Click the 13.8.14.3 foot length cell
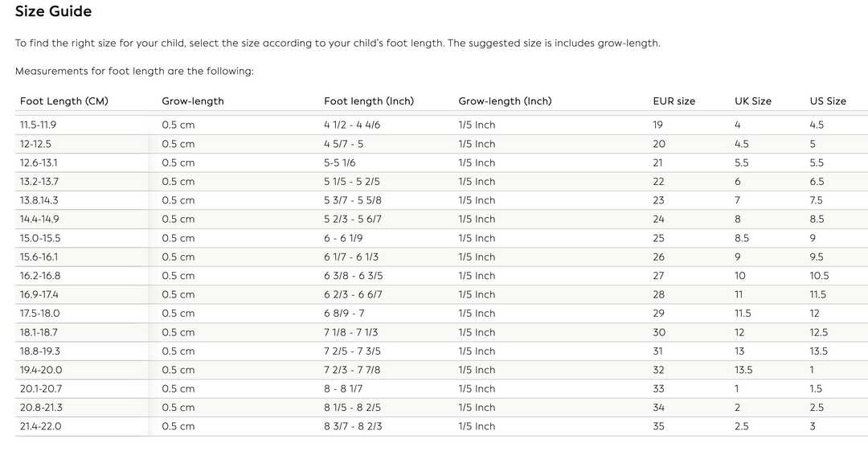Image resolution: width=868 pixels, height=464 pixels. (39, 200)
